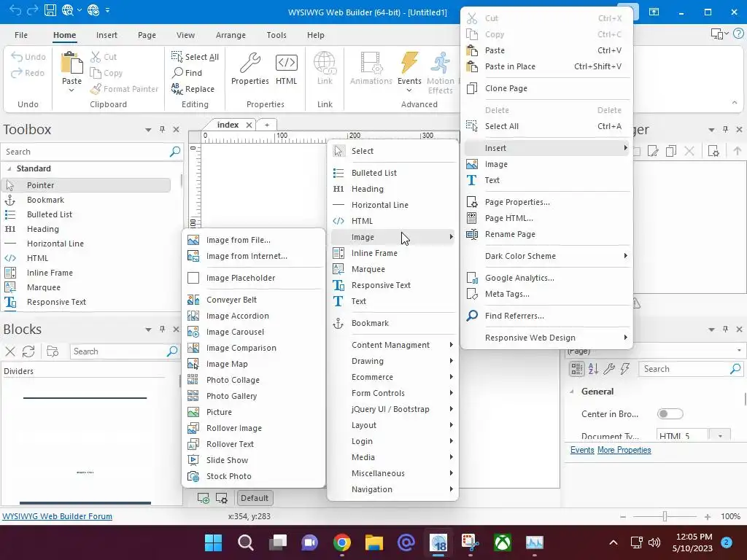Viewport: 747px width, 560px height.
Task: Click the Windows Start button
Action: pyautogui.click(x=213, y=542)
